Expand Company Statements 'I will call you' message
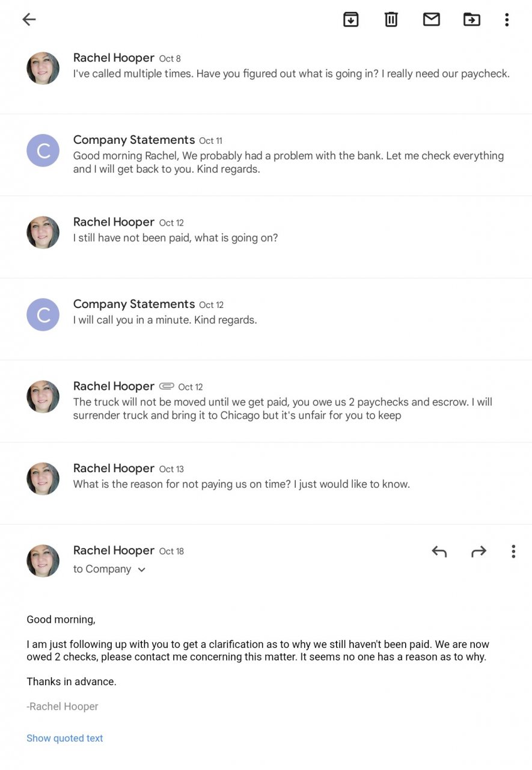 click(x=165, y=320)
